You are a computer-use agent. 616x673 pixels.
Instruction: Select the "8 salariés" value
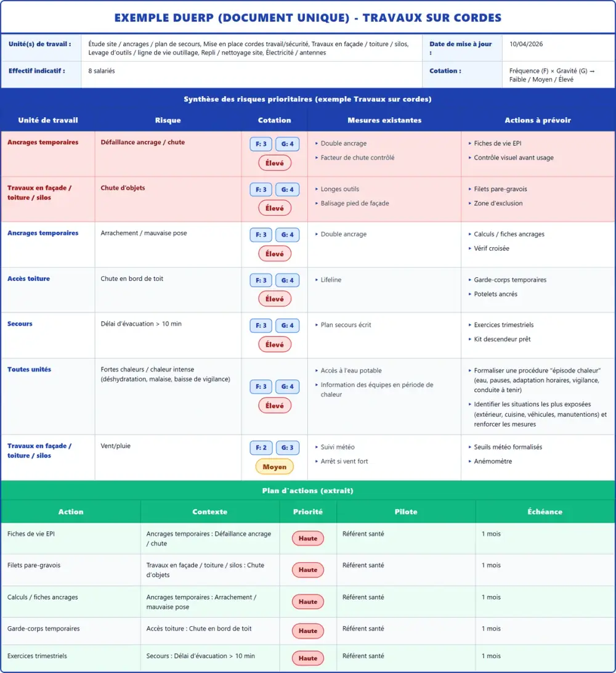tap(102, 71)
